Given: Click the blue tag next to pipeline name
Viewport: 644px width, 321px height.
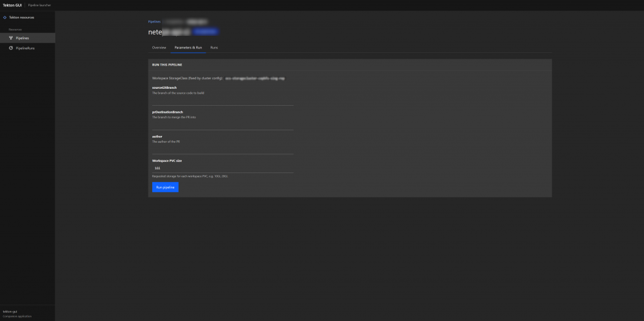Looking at the screenshot, I should [206, 31].
